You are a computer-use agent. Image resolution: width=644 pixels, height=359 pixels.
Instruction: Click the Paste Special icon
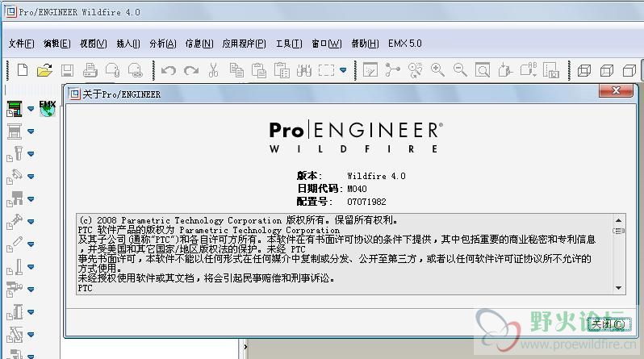pos(282,70)
